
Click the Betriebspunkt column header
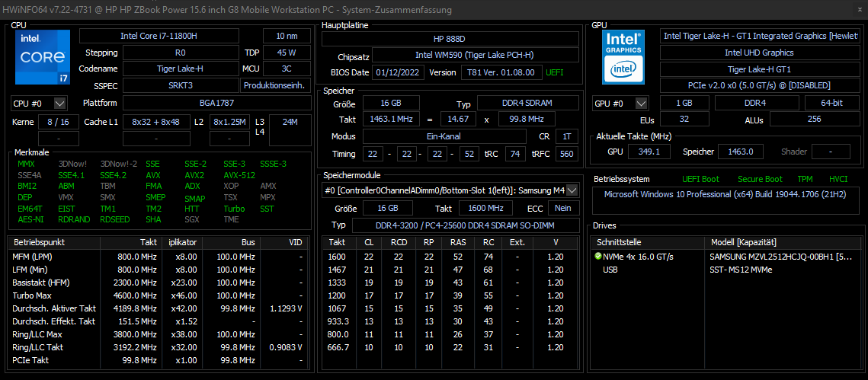click(55, 242)
